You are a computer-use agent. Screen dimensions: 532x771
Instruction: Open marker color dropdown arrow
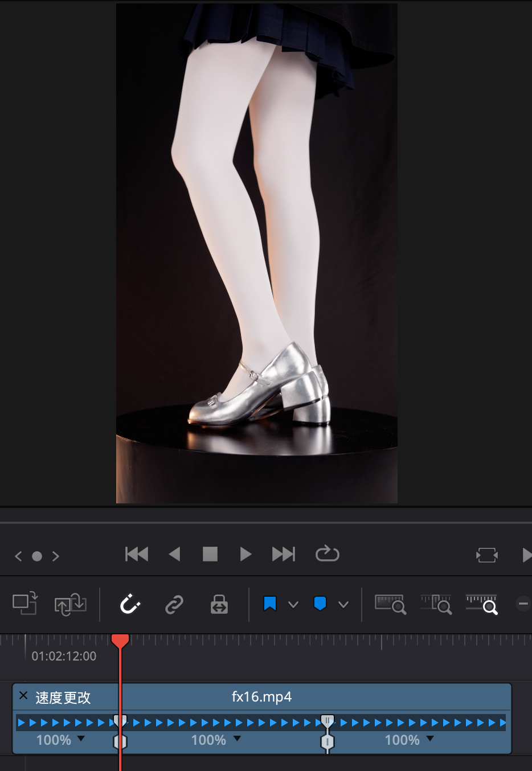point(343,605)
